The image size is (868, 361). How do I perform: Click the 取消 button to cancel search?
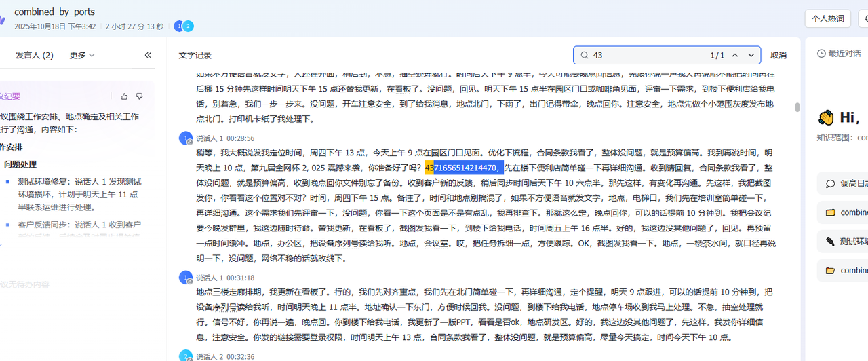pyautogui.click(x=778, y=55)
